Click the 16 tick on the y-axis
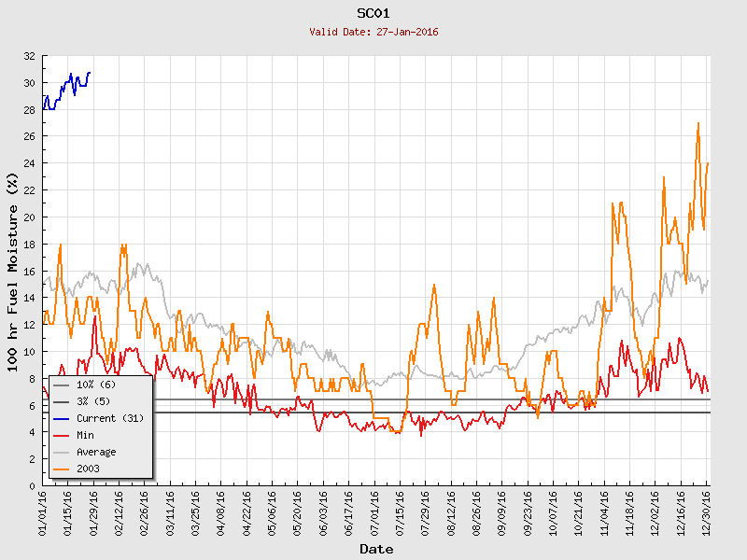 pyautogui.click(x=29, y=271)
